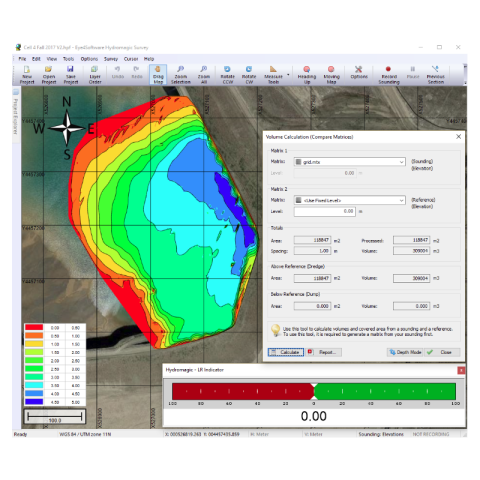This screenshot has width=480, height=480.
Task: Open the Options menu
Action: (89, 59)
